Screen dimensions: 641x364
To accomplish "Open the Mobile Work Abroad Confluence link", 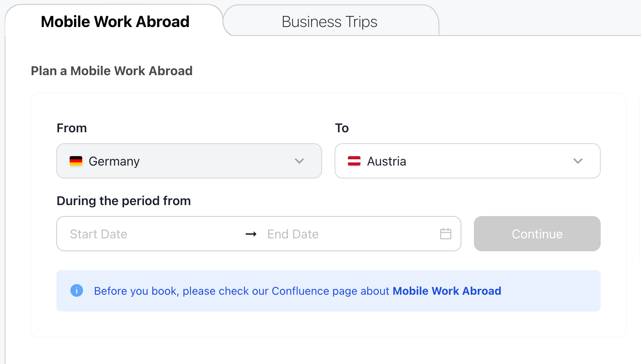I will pyautogui.click(x=447, y=291).
